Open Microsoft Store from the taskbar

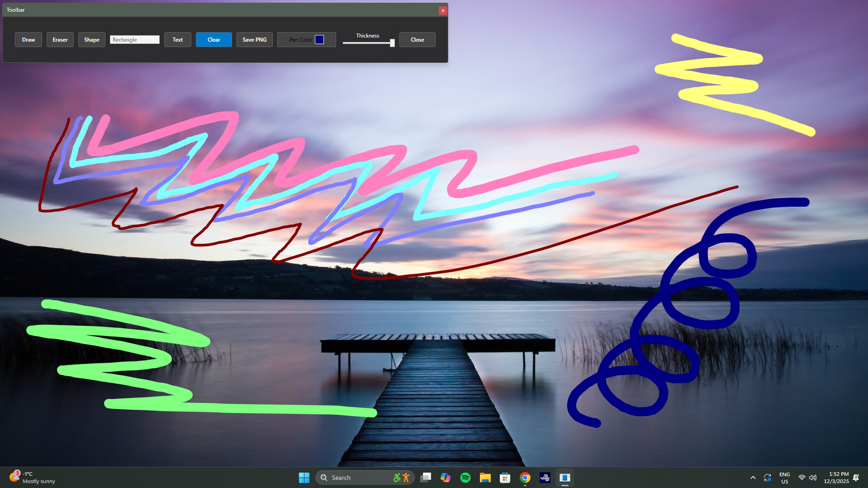point(505,478)
